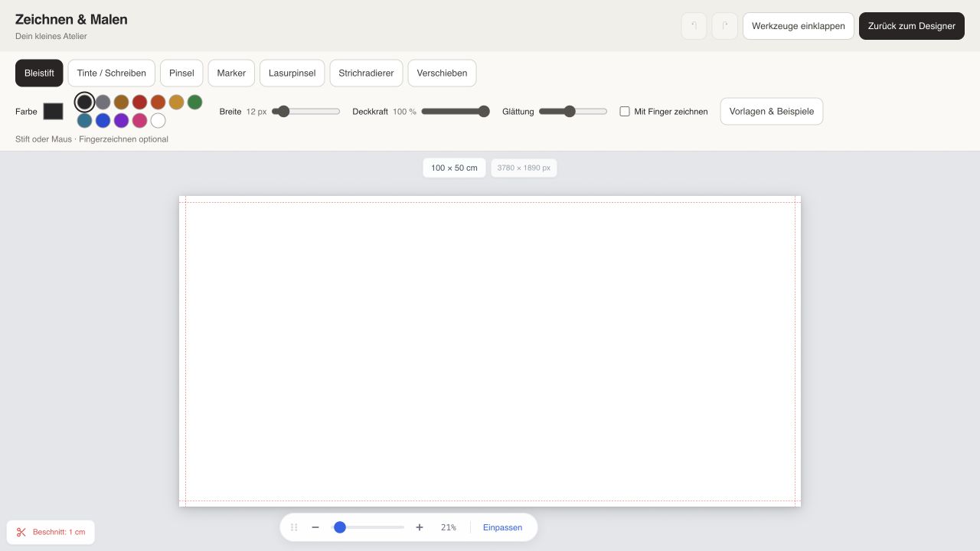Select the Bleistift tool
Screen dimensions: 980x551
(x=39, y=73)
